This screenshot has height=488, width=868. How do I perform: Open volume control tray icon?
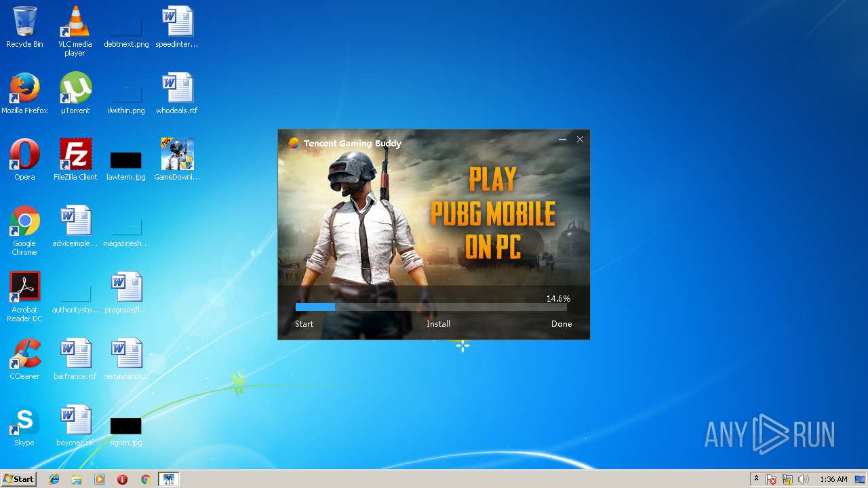[x=804, y=479]
